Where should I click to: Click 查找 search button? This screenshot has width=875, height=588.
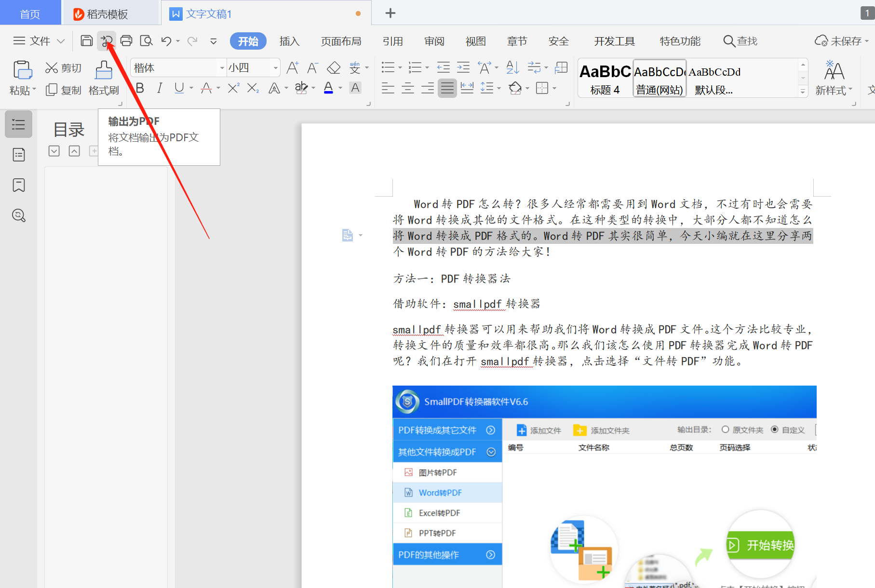[x=740, y=41]
